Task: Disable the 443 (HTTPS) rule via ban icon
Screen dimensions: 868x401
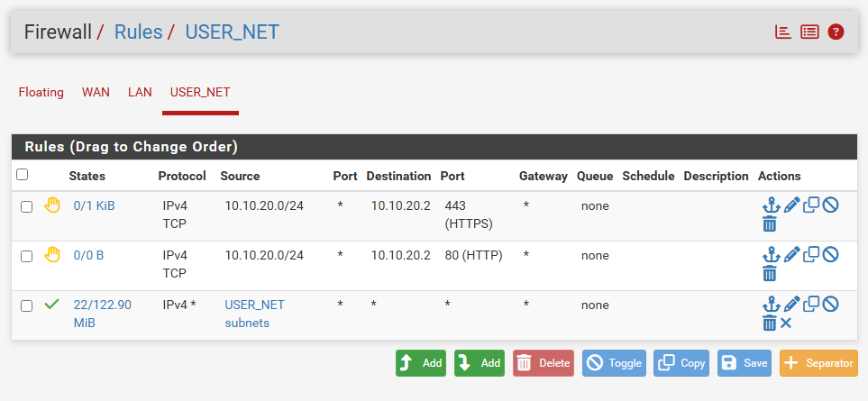Action: pyautogui.click(x=830, y=205)
